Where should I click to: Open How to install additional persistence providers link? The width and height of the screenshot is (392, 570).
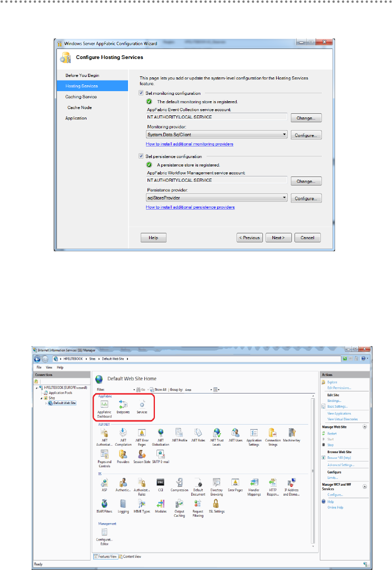pos(190,207)
